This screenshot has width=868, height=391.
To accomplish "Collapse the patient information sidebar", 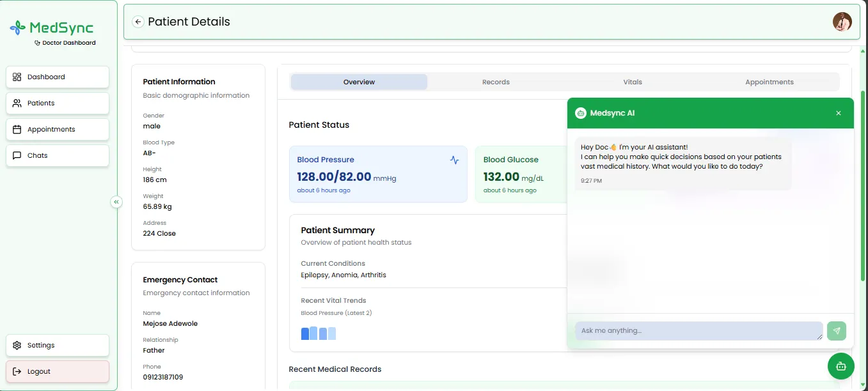I will (x=116, y=201).
